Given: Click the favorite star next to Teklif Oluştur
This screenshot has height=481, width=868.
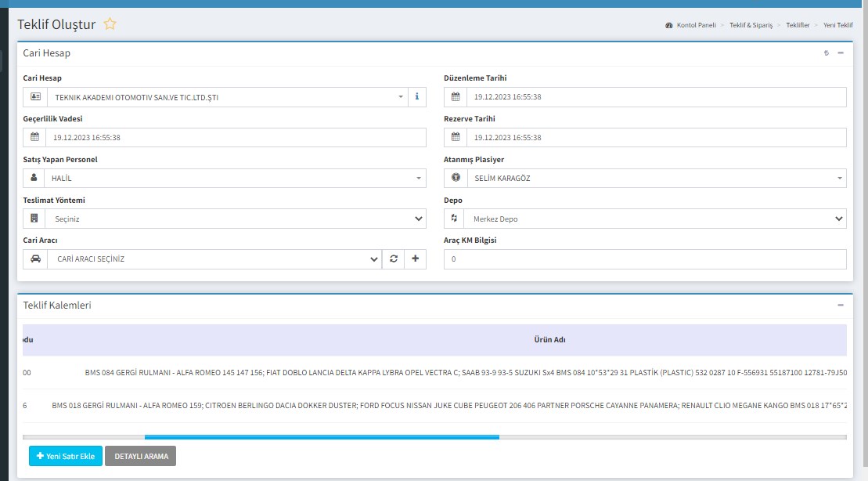Looking at the screenshot, I should (110, 24).
